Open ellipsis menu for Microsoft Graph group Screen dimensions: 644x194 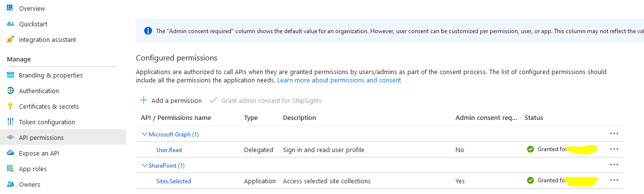pos(614,134)
